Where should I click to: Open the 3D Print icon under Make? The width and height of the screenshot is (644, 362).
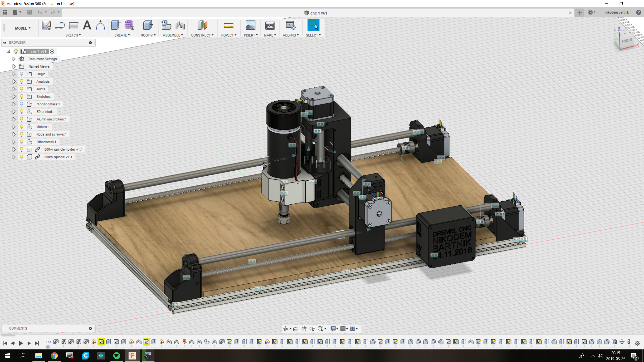(270, 25)
